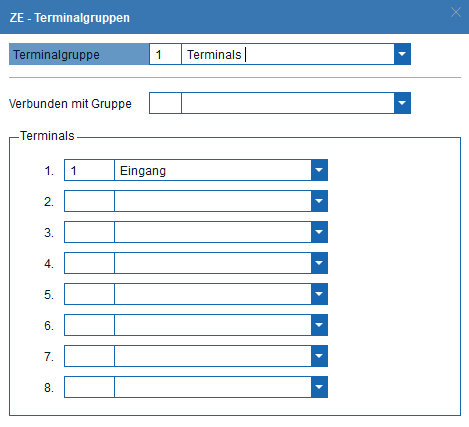Image resolution: width=469 pixels, height=427 pixels.
Task: Open dropdown for terminal 1 Eingang
Action: pyautogui.click(x=319, y=170)
